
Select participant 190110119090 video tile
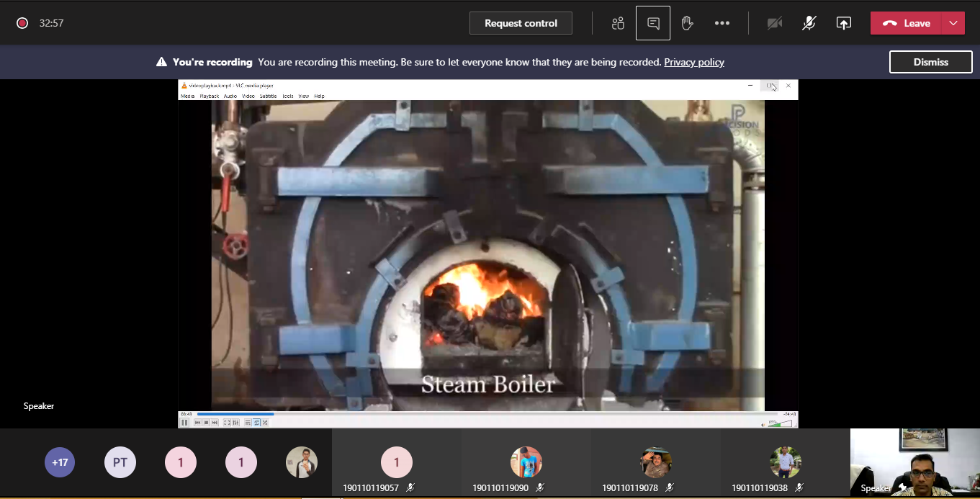click(526, 464)
